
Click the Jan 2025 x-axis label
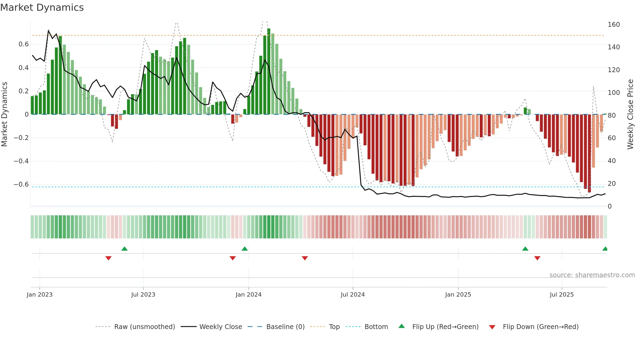458,294
